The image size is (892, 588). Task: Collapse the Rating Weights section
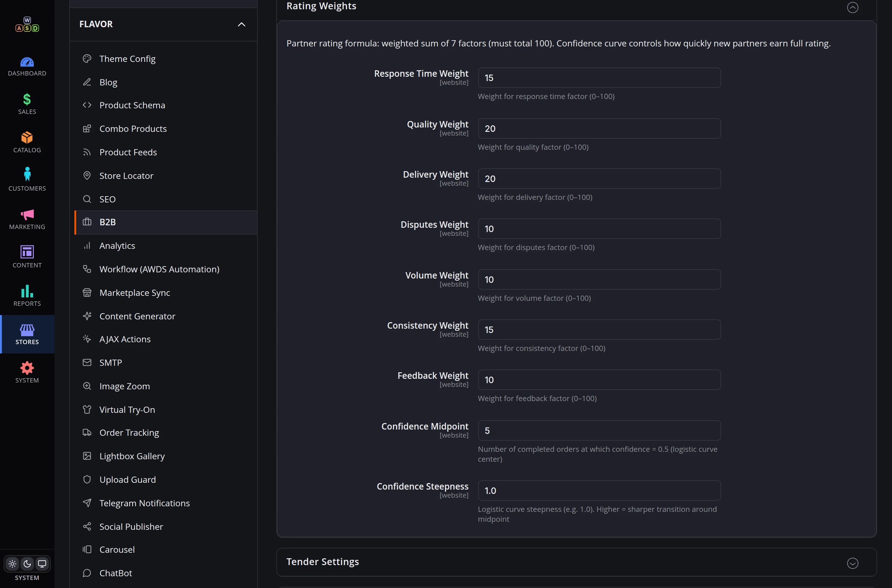pyautogui.click(x=852, y=7)
